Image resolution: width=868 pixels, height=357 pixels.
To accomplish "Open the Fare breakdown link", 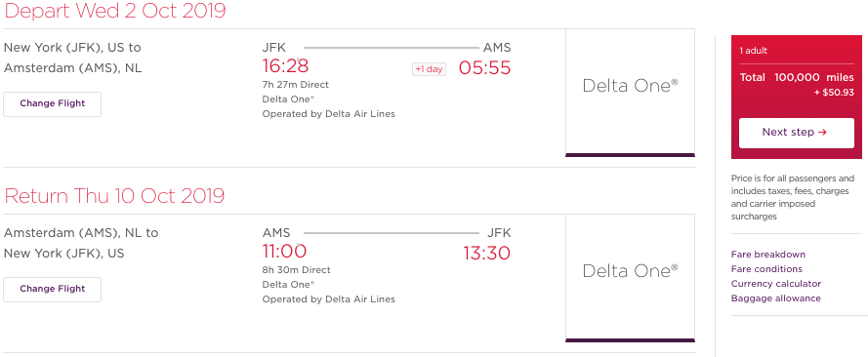I will [767, 255].
